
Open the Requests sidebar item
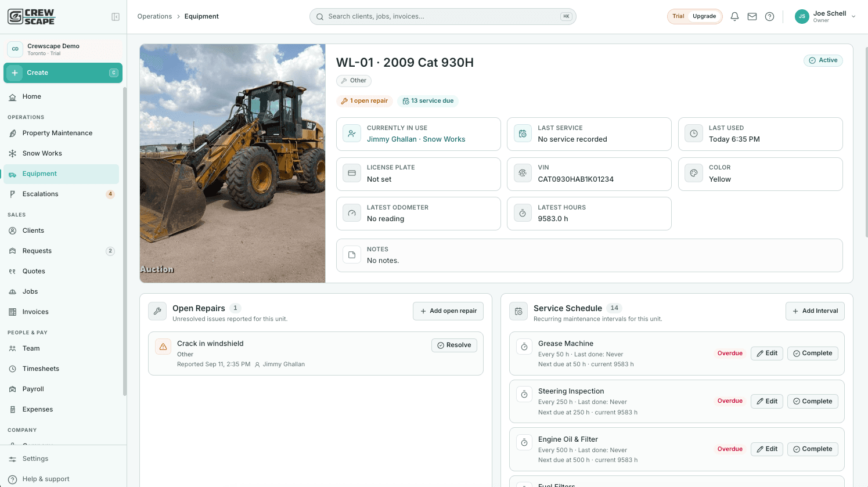pyautogui.click(x=61, y=251)
